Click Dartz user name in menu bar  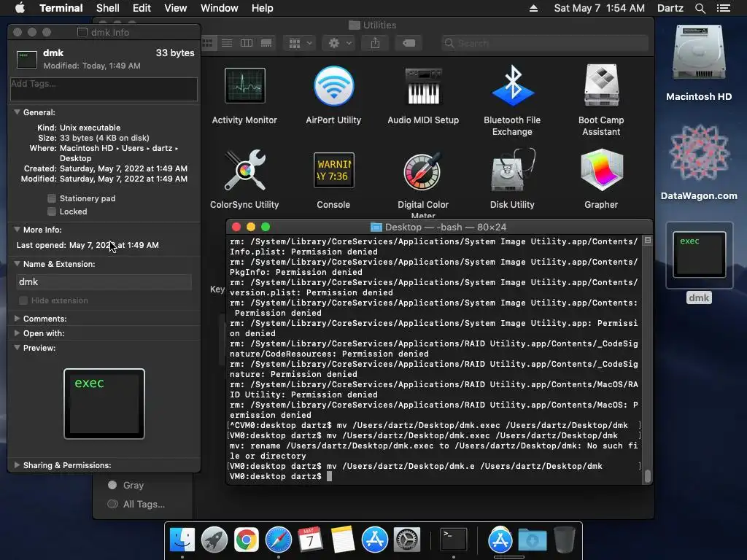tap(670, 8)
